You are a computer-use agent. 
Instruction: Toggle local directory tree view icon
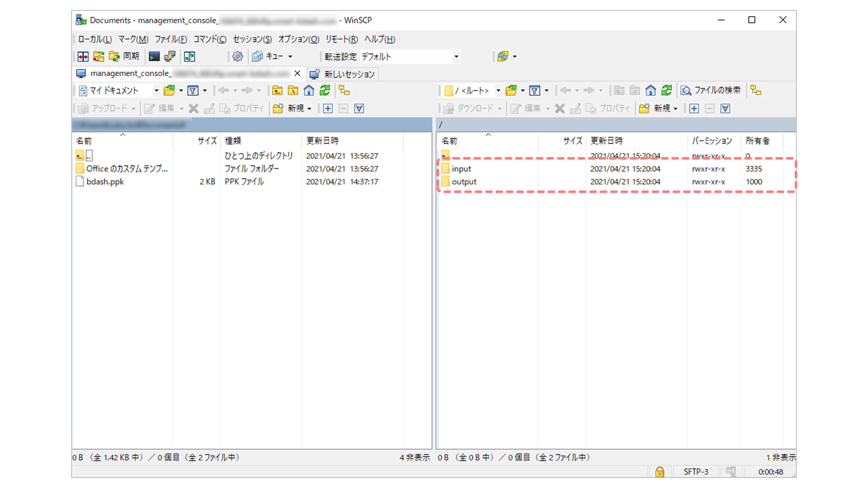(x=344, y=91)
